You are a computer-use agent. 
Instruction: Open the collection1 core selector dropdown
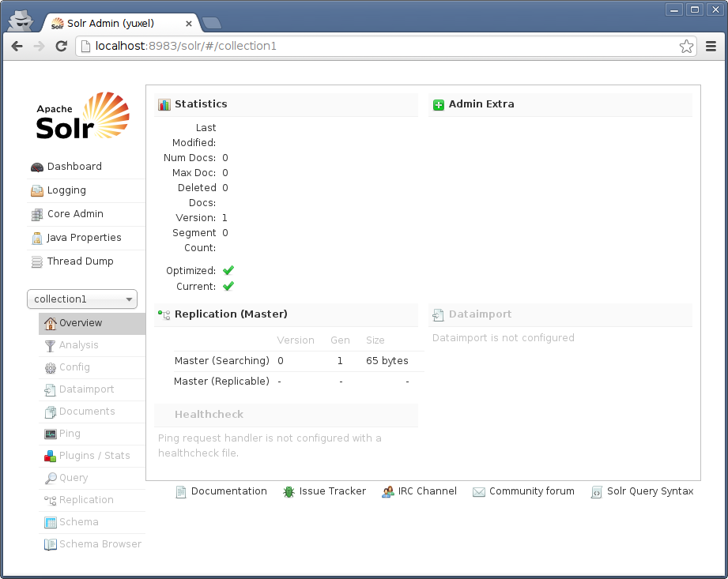coord(82,299)
